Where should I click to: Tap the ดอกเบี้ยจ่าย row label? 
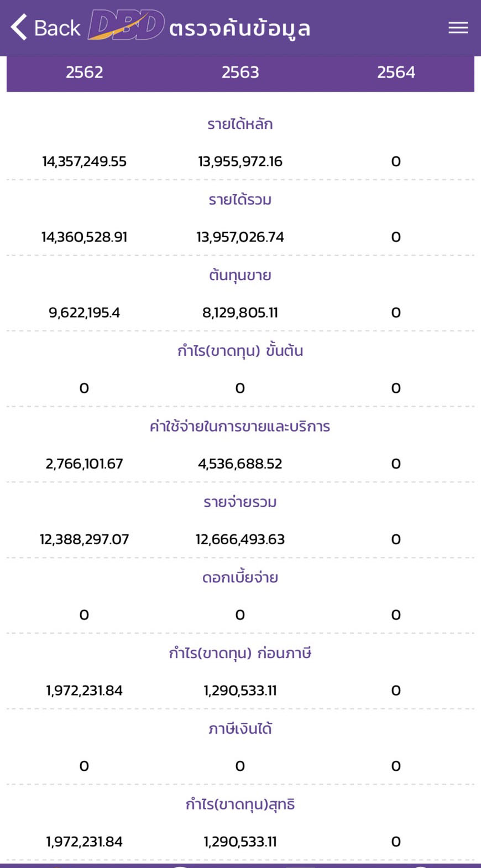point(240,578)
